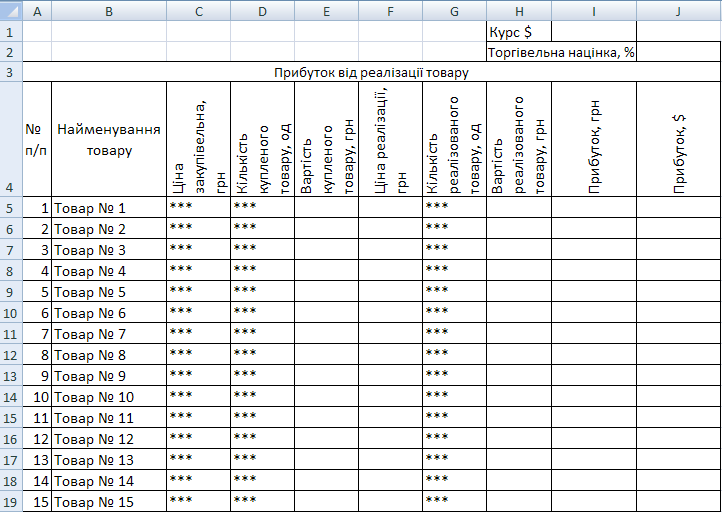Click the title 'Прибуток від реалізації товару'
Image resolution: width=722 pixels, height=512 pixels.
click(x=371, y=72)
